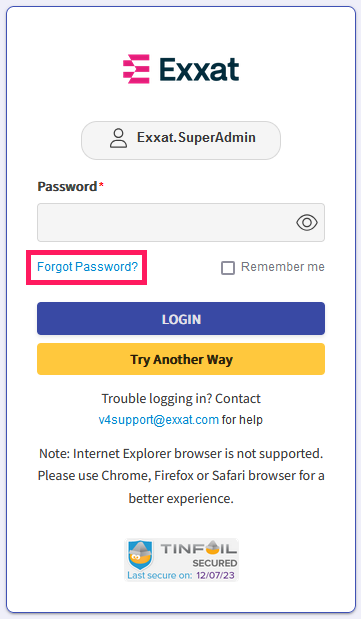Open the Forgot Password? link
The width and height of the screenshot is (361, 619).
pos(87,267)
